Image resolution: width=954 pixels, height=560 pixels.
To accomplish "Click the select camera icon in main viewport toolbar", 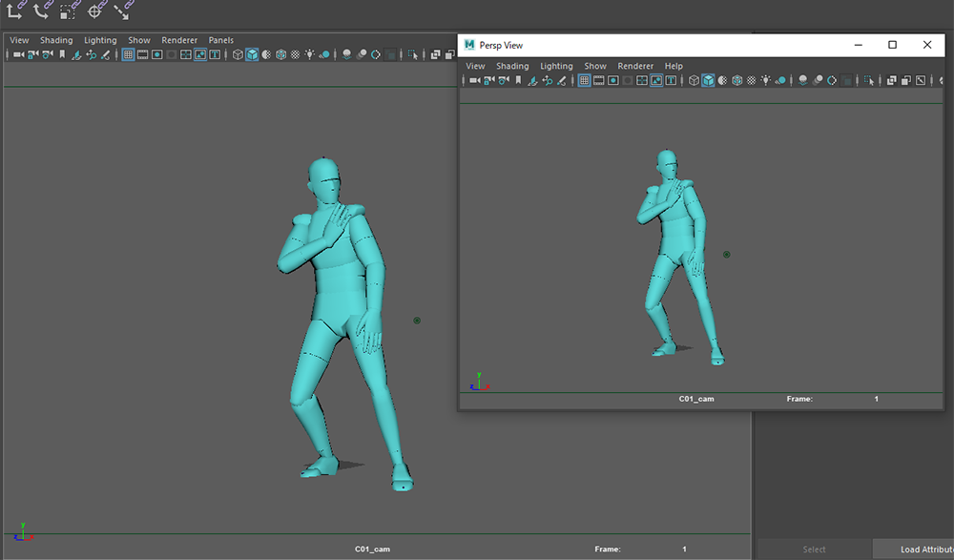I will click(x=18, y=55).
